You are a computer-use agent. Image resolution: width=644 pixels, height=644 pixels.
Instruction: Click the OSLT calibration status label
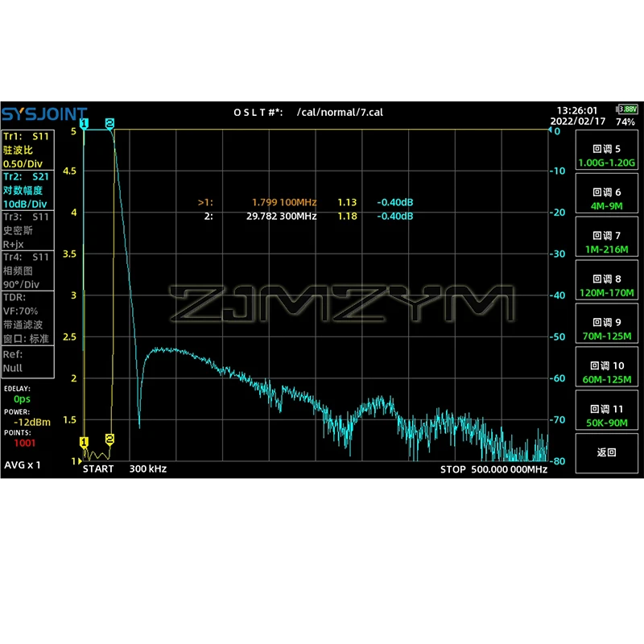pyautogui.click(x=258, y=113)
